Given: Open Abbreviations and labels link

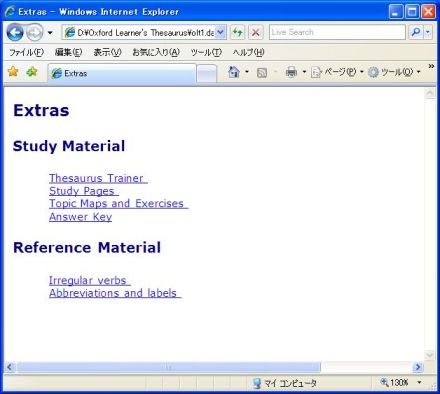Looking at the screenshot, I should (x=115, y=293).
